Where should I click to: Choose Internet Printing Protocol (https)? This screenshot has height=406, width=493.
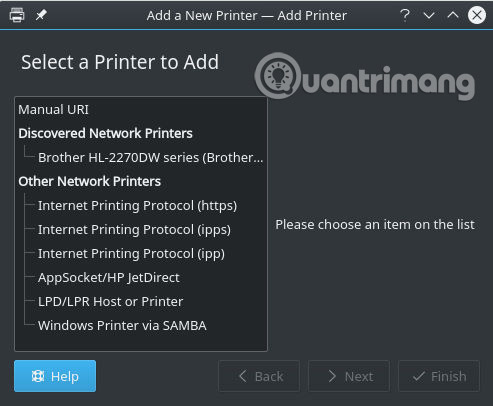[137, 206]
